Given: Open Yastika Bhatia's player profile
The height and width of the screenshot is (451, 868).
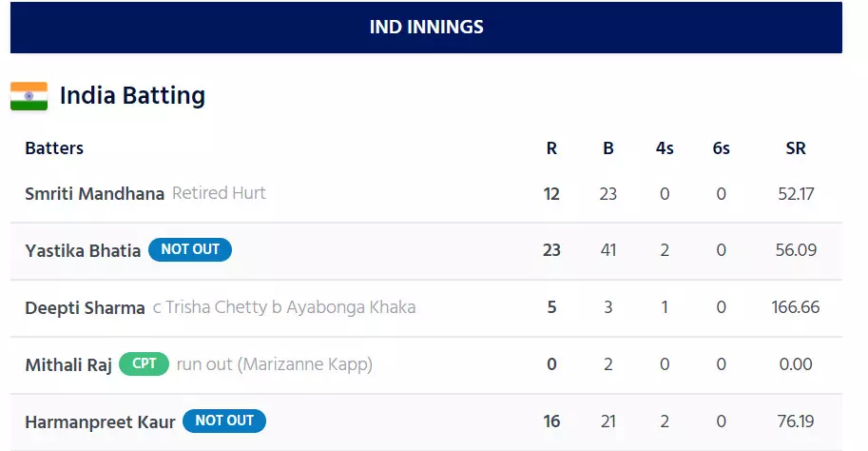Looking at the screenshot, I should 83,250.
